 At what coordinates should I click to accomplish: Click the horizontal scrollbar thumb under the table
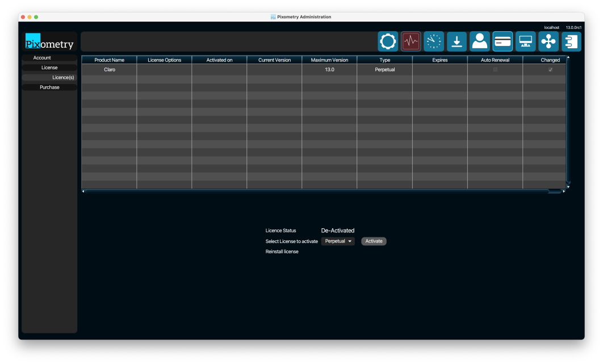tap(317, 191)
